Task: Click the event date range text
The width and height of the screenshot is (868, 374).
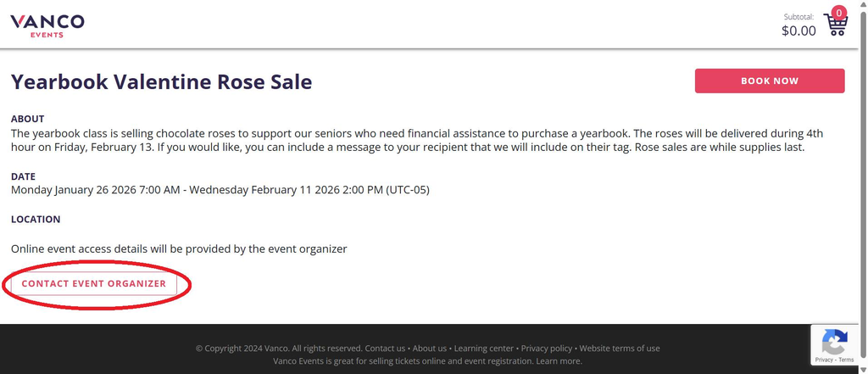Action: [x=220, y=190]
